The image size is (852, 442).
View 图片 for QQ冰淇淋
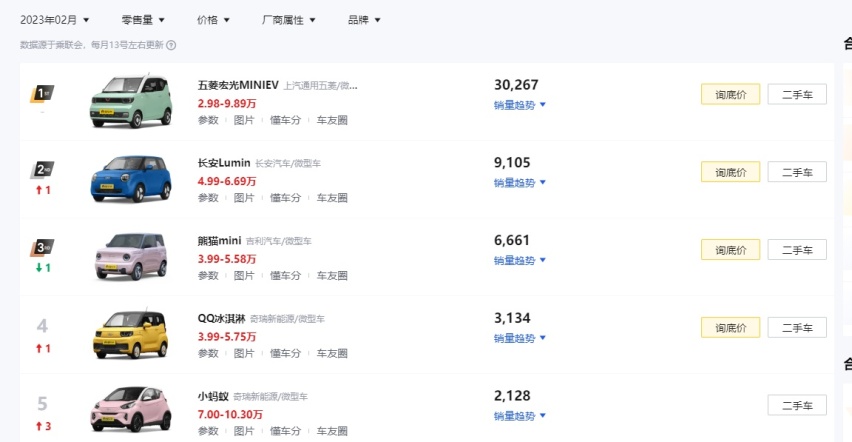pyautogui.click(x=244, y=353)
